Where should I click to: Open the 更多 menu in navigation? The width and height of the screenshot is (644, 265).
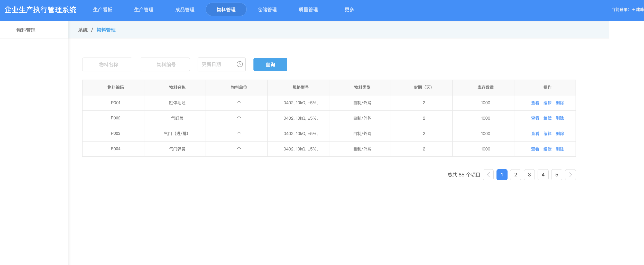coord(349,10)
